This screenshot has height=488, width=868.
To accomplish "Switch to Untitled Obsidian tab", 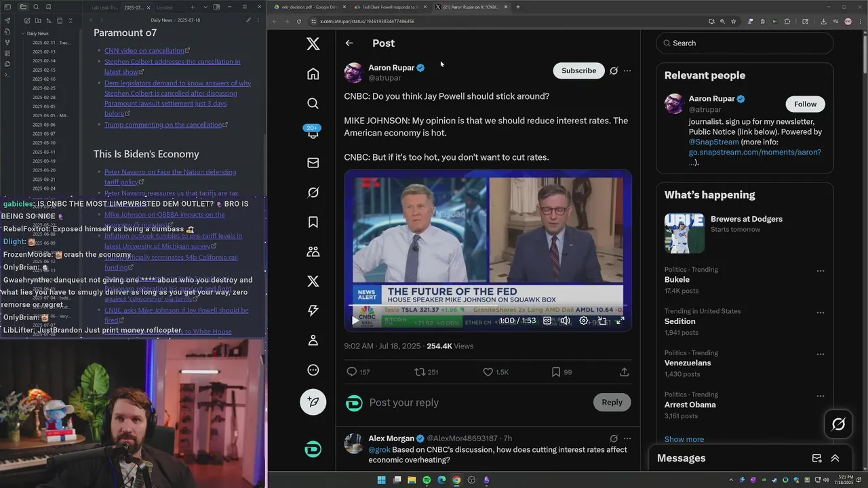I will point(165,7).
